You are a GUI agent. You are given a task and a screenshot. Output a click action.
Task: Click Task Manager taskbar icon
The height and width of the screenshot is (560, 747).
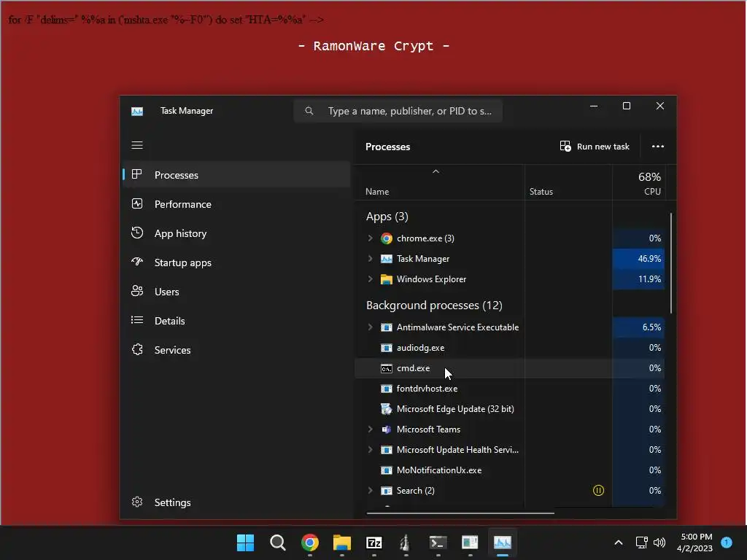[502, 542]
